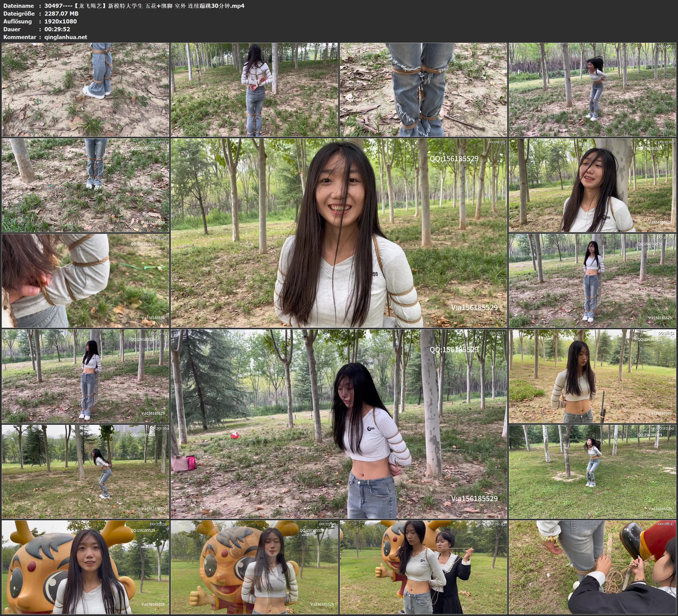Click the thumbnail marked 00:06:17
This screenshot has width=678, height=616.
point(592,89)
